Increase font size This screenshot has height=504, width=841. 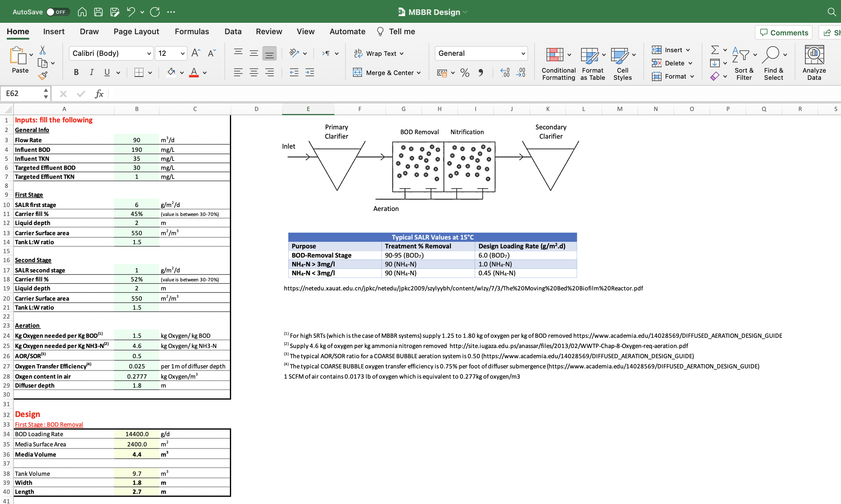pos(196,53)
